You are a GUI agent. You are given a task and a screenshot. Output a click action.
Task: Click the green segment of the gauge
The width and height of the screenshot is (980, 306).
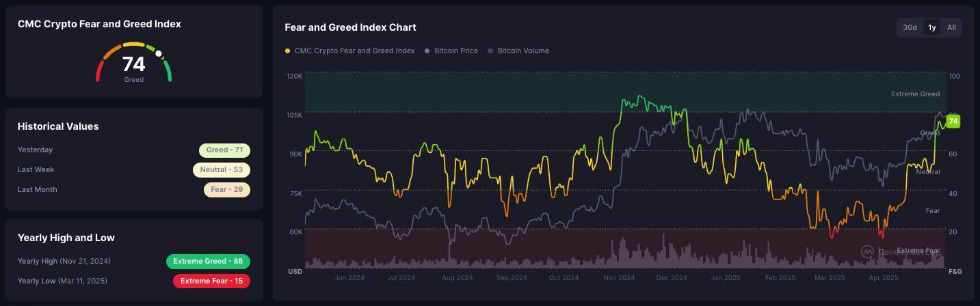click(168, 70)
